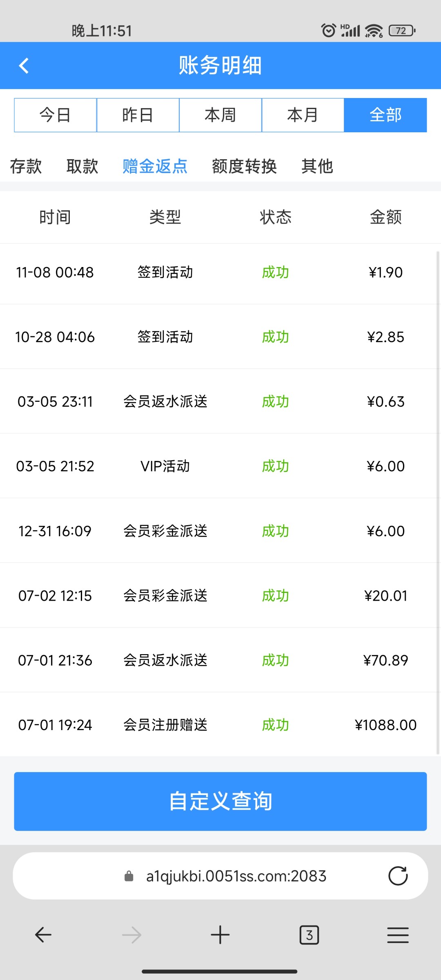Show the 其他 category records

317,167
